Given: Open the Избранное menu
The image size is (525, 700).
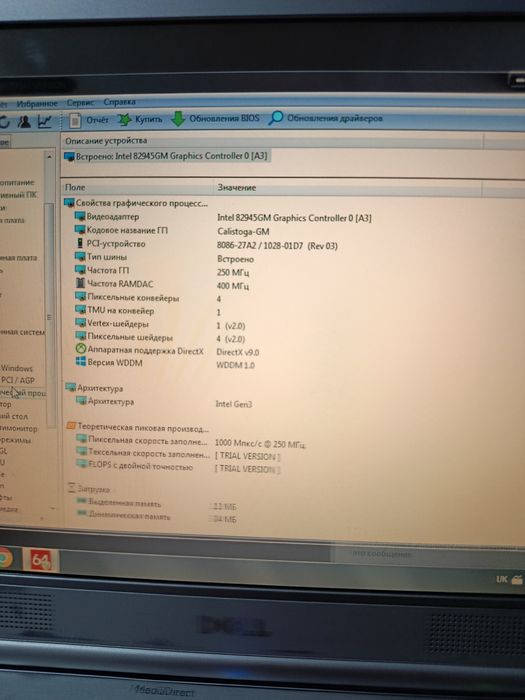Looking at the screenshot, I should coord(37,104).
